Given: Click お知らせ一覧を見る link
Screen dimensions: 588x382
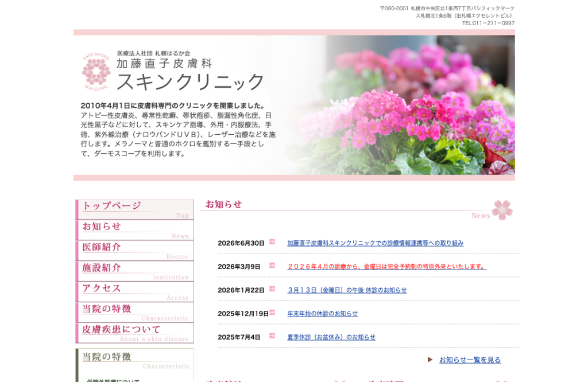Looking at the screenshot, I should click(x=470, y=360).
